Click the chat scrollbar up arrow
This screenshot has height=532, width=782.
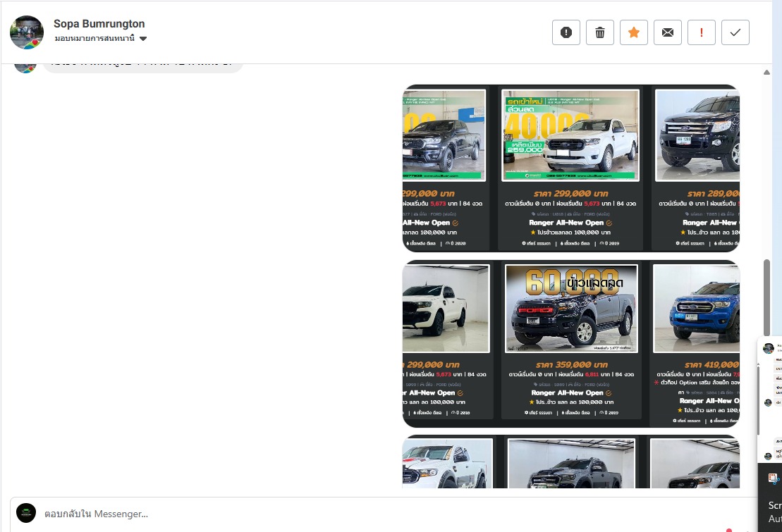766,73
